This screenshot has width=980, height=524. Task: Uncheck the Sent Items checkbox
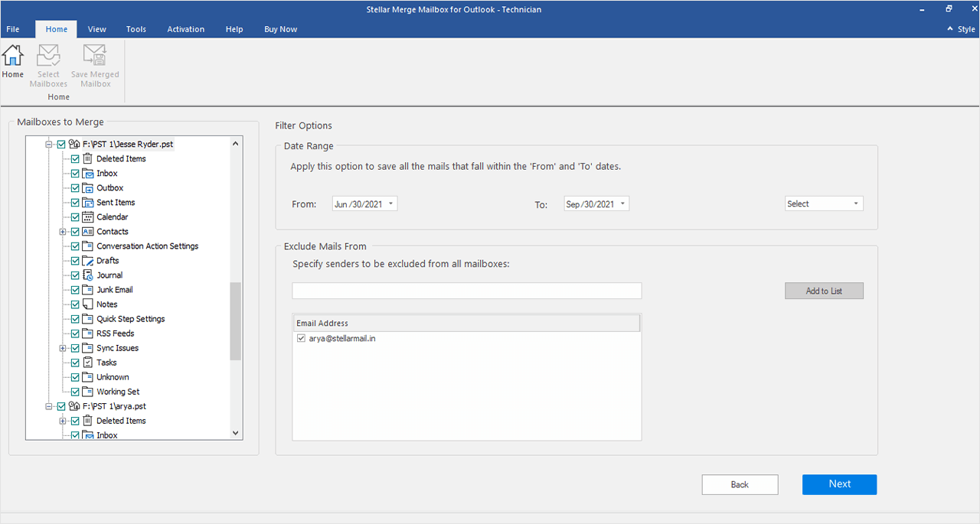tap(75, 202)
